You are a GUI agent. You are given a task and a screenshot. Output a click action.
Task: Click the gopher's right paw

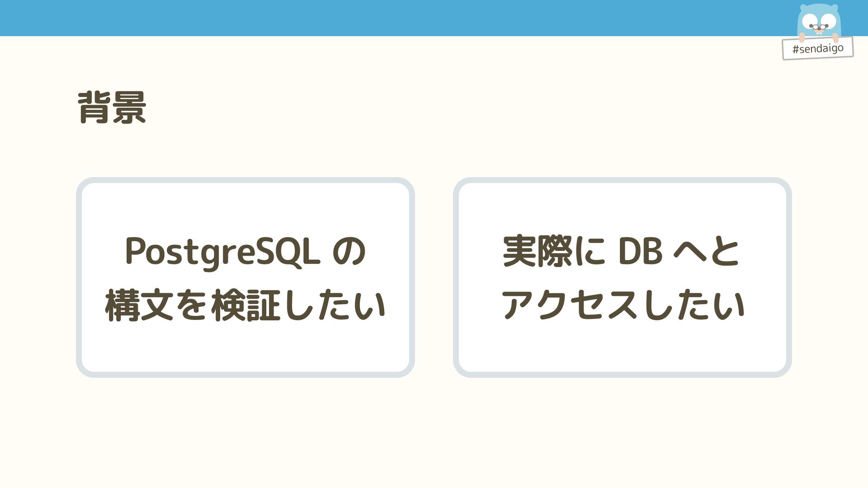click(x=835, y=38)
